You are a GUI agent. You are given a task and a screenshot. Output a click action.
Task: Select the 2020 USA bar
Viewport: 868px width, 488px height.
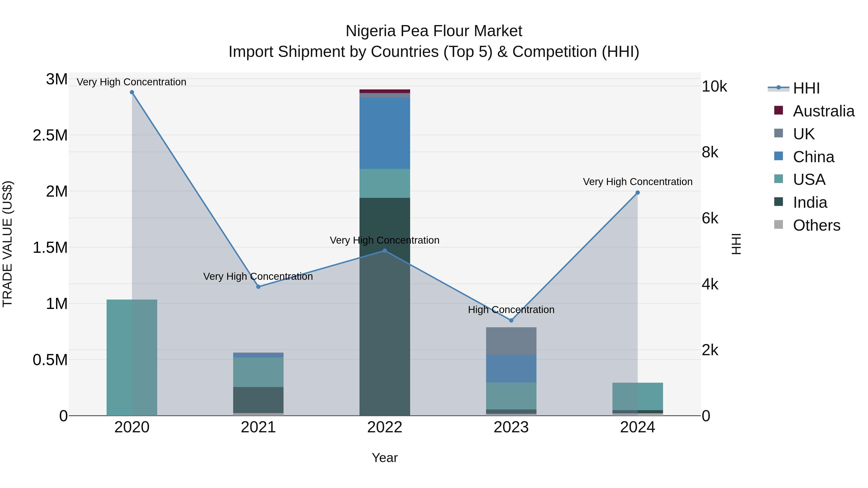tap(132, 357)
